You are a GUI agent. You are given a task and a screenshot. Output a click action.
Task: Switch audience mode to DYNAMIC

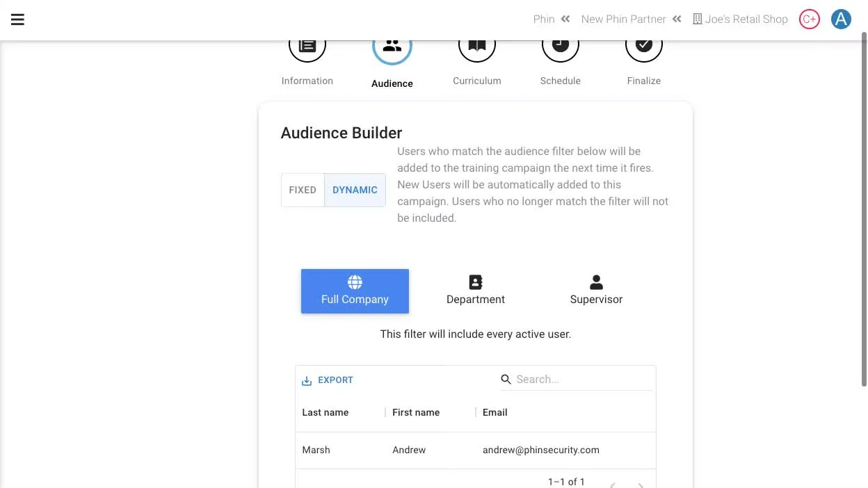pos(355,190)
